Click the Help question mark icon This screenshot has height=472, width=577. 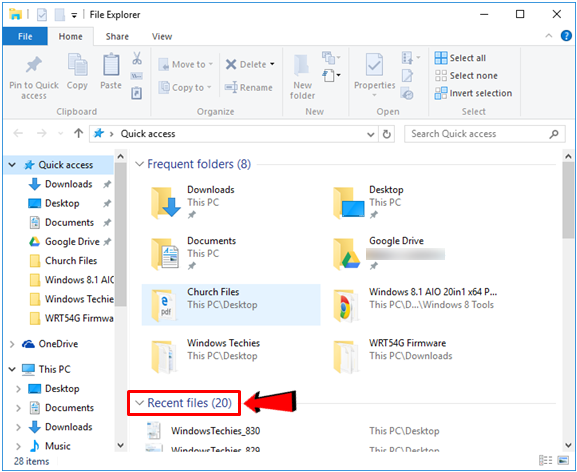click(566, 36)
